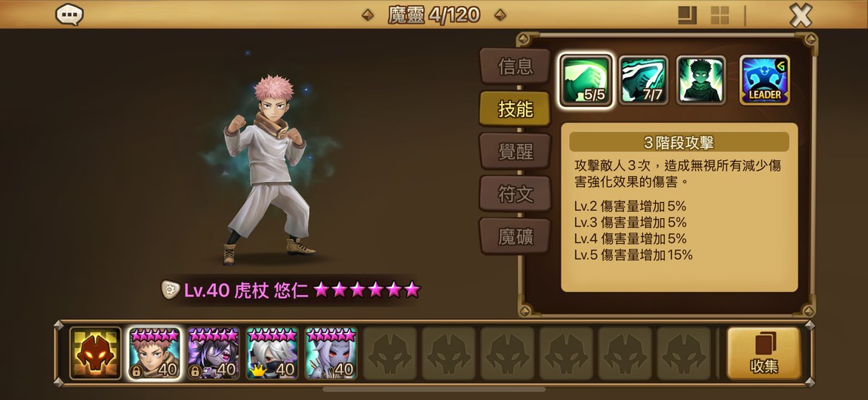Open the 魔礦 tab

pyautogui.click(x=515, y=237)
